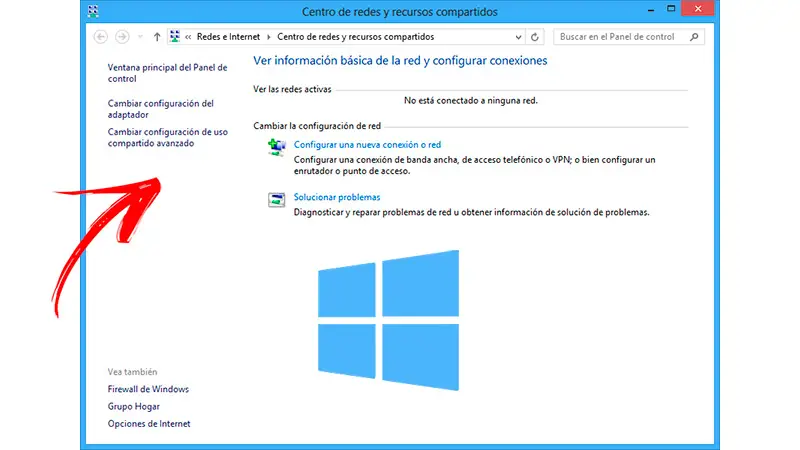Click the magnifying glass search icon

click(694, 37)
